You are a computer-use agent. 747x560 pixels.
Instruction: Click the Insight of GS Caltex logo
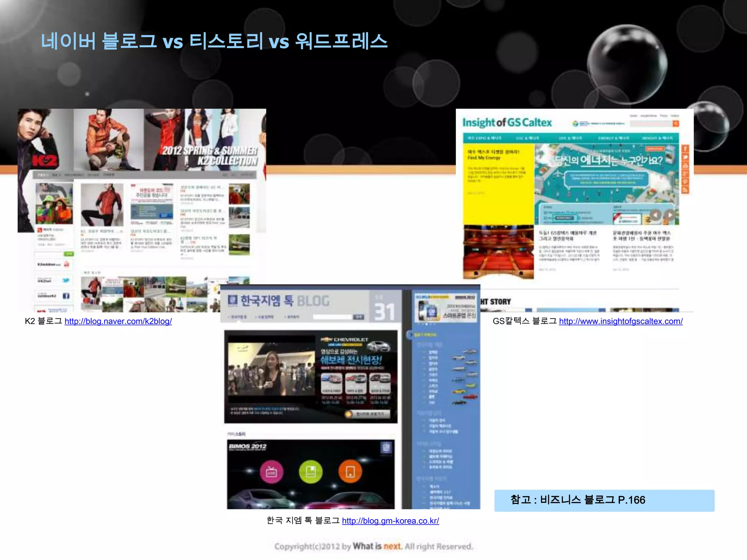click(x=507, y=122)
